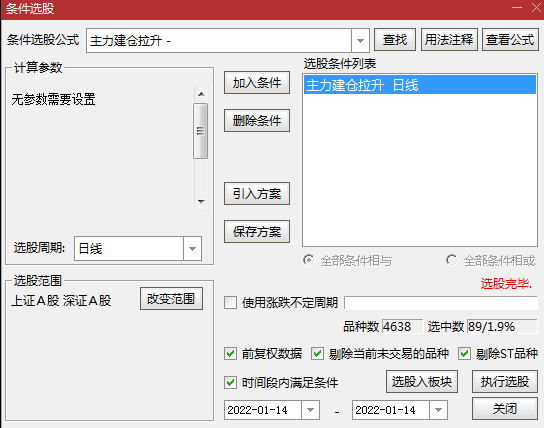
Task: Select the 全部条件相与 radio button
Action: pyautogui.click(x=308, y=260)
